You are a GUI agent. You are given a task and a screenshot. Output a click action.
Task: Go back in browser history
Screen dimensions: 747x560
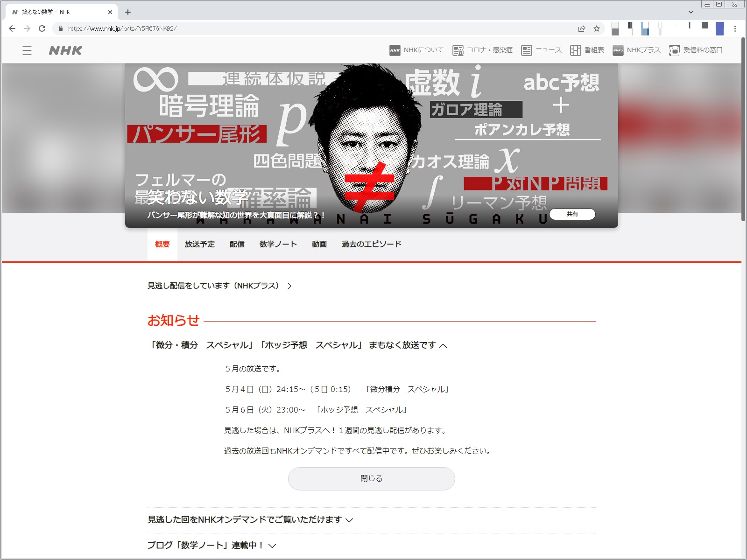click(x=12, y=28)
